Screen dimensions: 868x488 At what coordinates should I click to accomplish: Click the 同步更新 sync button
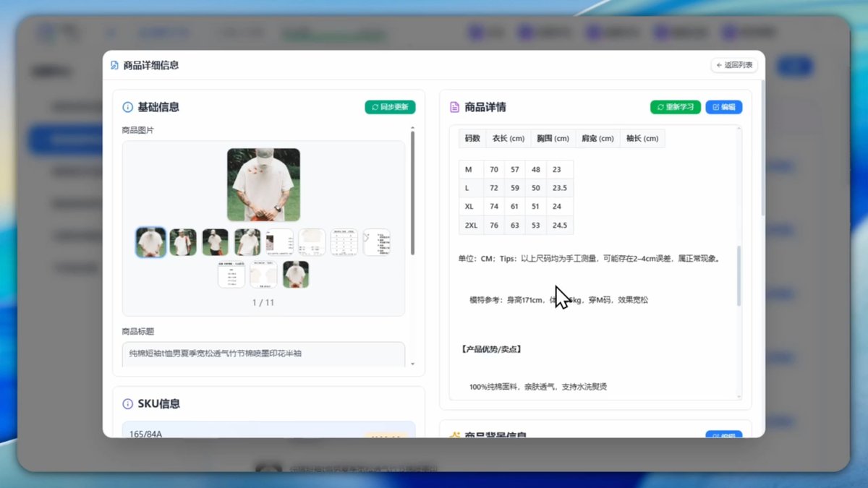[390, 107]
